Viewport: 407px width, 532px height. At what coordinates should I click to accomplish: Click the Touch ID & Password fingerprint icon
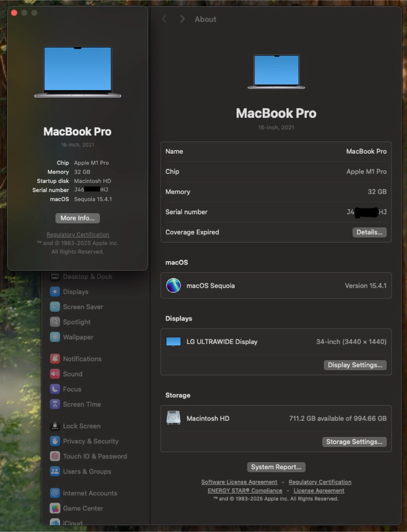[55, 456]
